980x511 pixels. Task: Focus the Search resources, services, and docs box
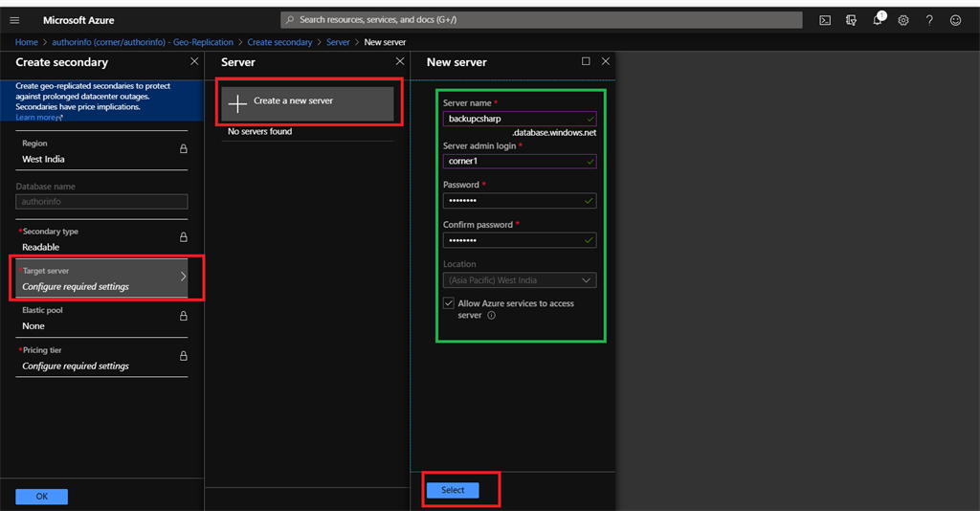coord(542,19)
